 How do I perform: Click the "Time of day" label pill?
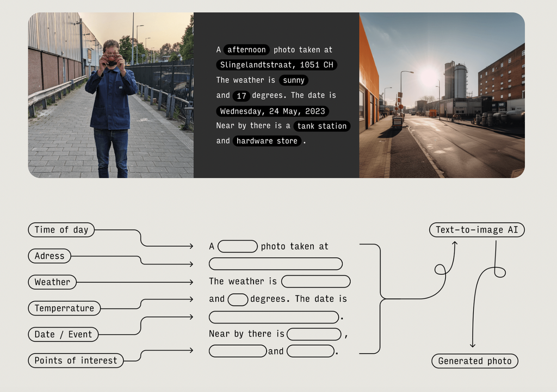(61, 230)
